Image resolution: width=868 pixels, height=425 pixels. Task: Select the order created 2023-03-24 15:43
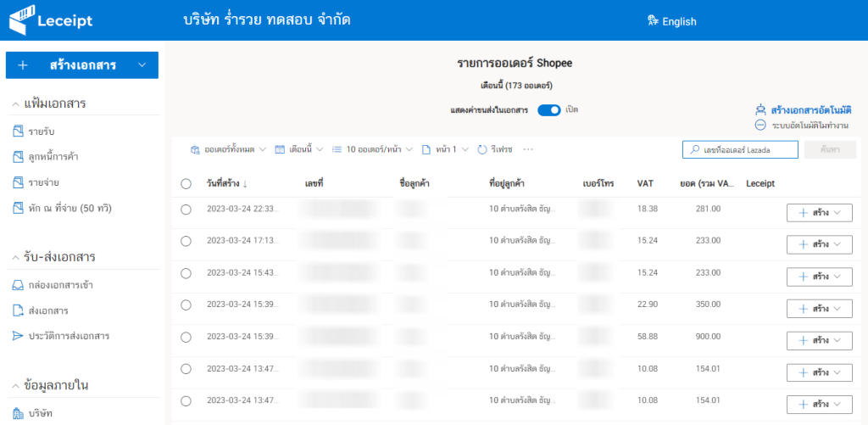coord(186,272)
